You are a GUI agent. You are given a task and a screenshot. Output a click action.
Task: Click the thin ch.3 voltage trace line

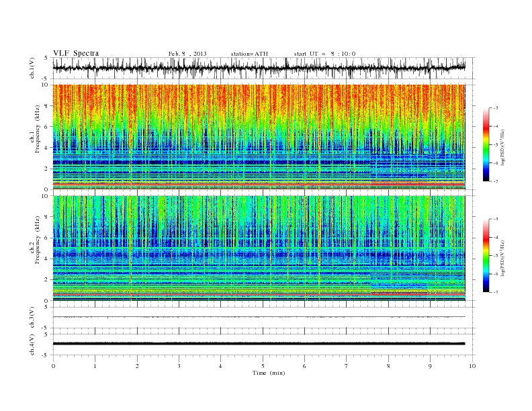click(259, 317)
